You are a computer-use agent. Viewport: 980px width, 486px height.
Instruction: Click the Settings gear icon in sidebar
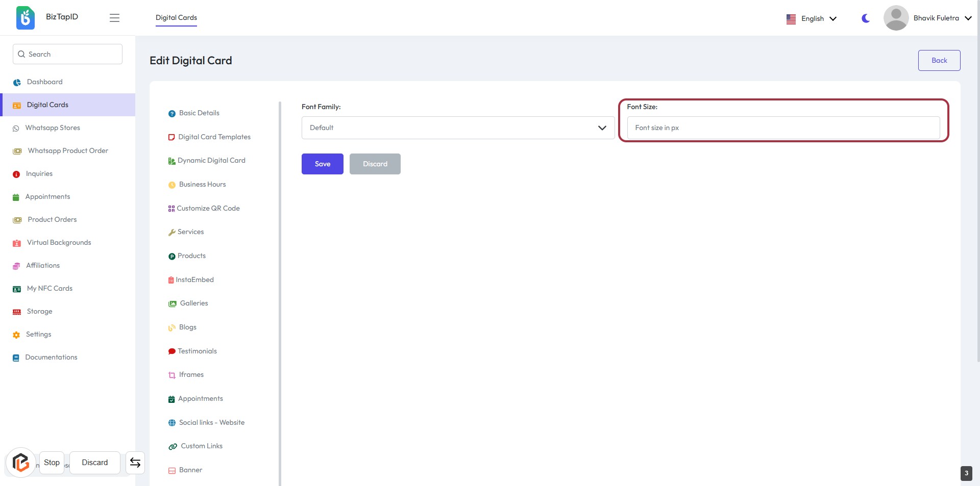[x=16, y=335]
